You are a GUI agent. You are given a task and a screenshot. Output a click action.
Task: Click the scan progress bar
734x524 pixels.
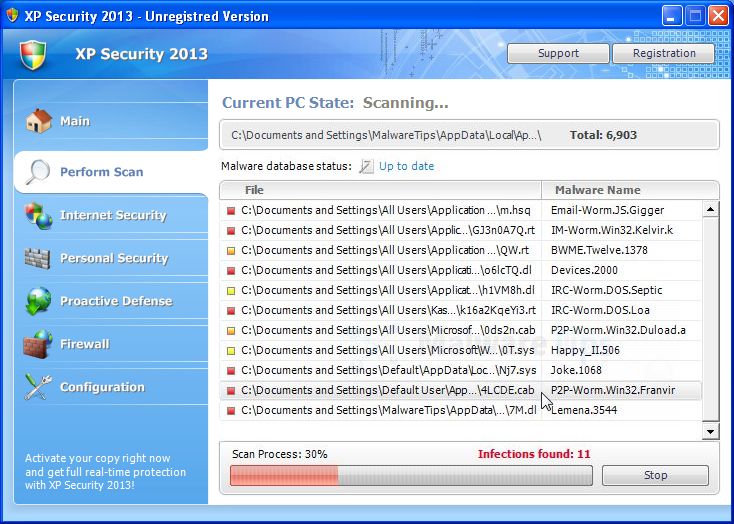pos(411,475)
